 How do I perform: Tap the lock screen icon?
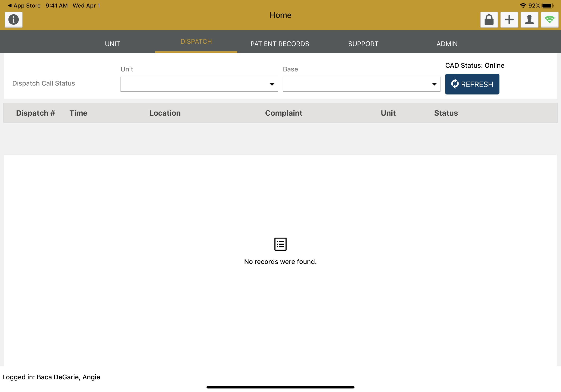point(489,20)
